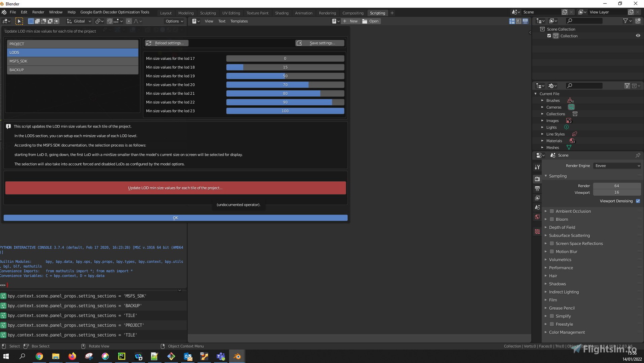Select LODS in the settings list
This screenshot has height=363, width=644.
tap(72, 52)
